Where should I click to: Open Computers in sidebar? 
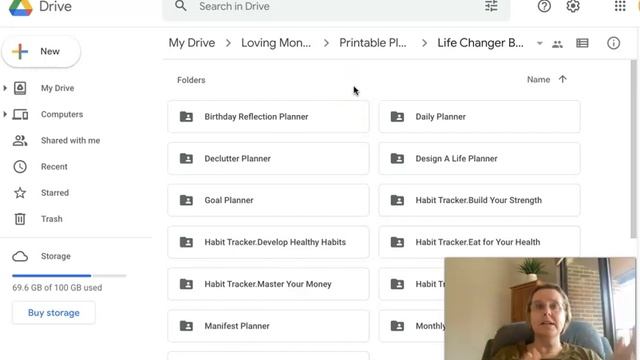(62, 114)
